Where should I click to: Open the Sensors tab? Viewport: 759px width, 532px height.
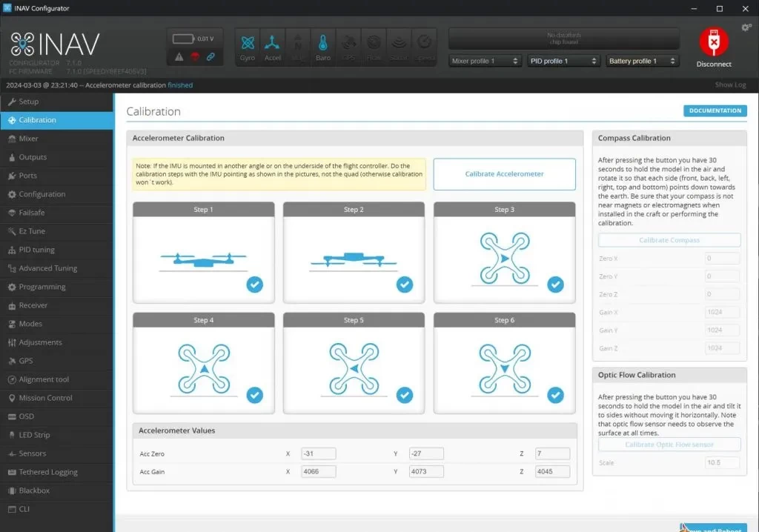pyautogui.click(x=56, y=453)
